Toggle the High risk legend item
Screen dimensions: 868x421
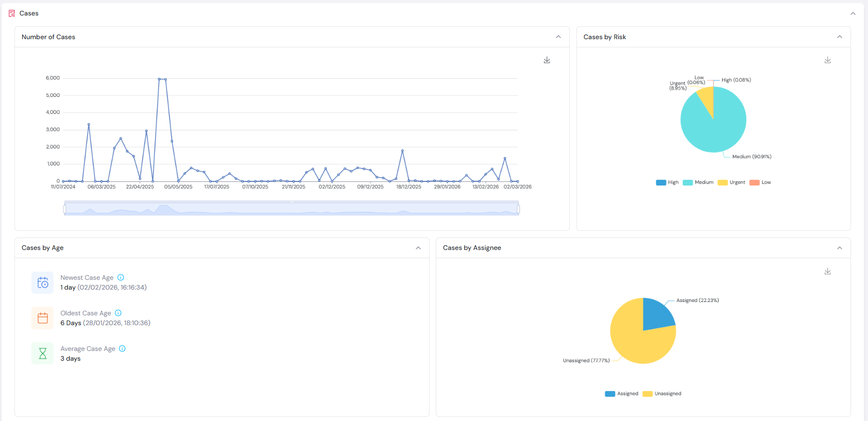pyautogui.click(x=667, y=182)
